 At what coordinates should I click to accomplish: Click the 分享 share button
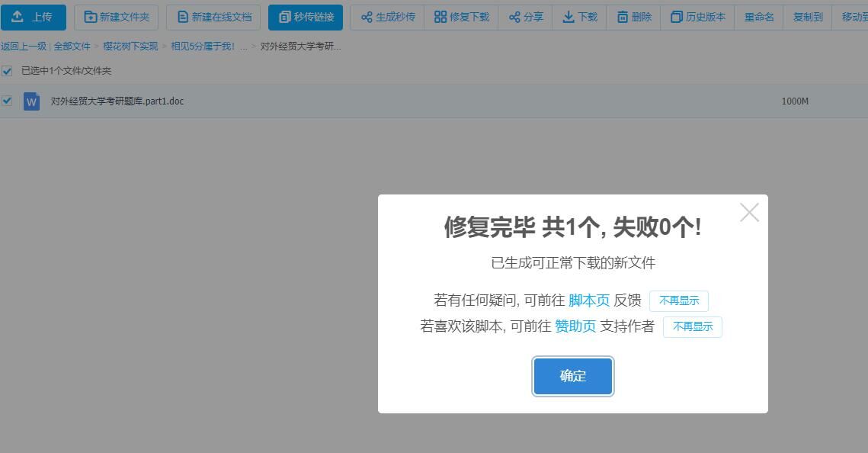click(x=526, y=17)
